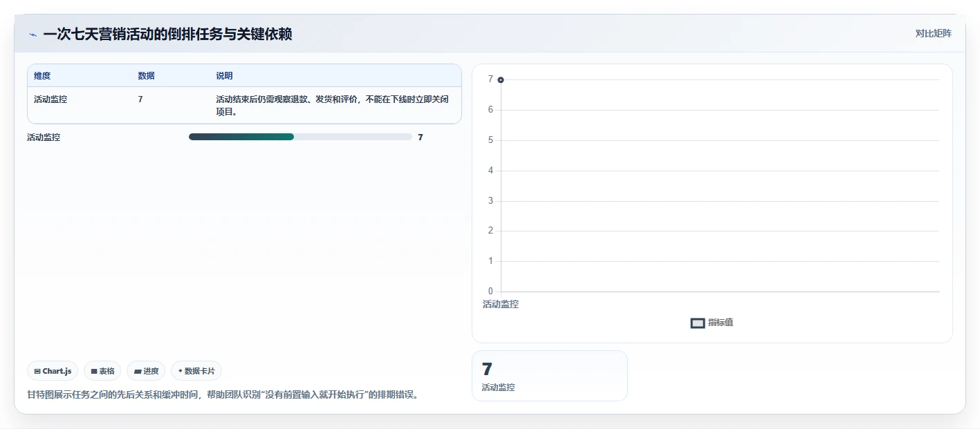980x429 pixels.
Task: Click the value 7 in table row
Action: point(140,99)
